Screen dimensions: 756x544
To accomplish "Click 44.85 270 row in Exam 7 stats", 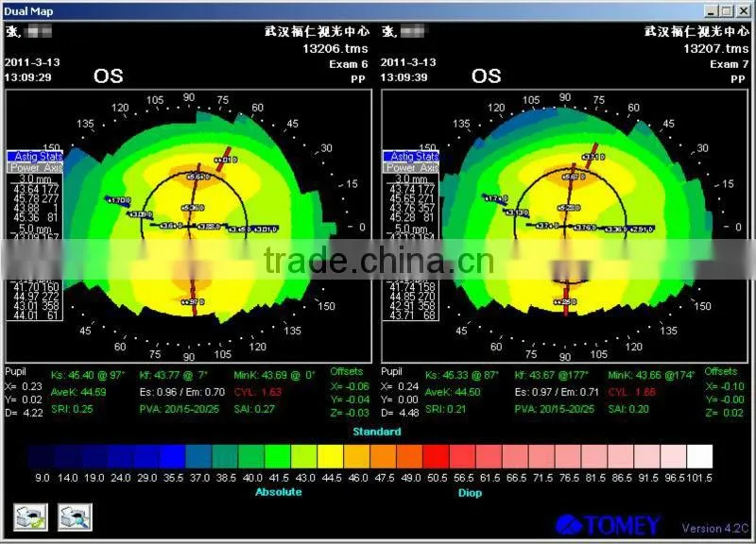I will coord(412,297).
